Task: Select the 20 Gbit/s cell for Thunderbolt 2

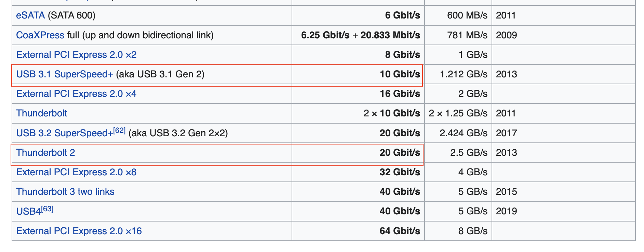Action: 358,153
